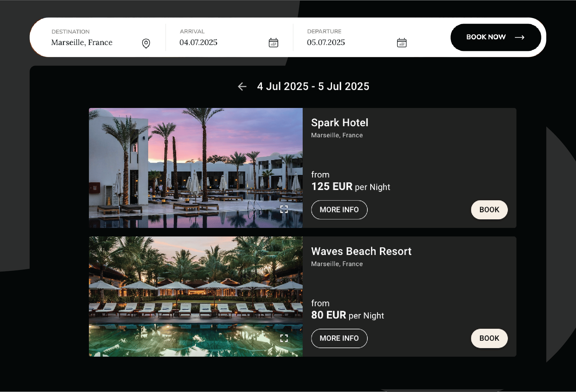The width and height of the screenshot is (576, 392).
Task: Open the Arrival calendar icon
Action: (273, 43)
